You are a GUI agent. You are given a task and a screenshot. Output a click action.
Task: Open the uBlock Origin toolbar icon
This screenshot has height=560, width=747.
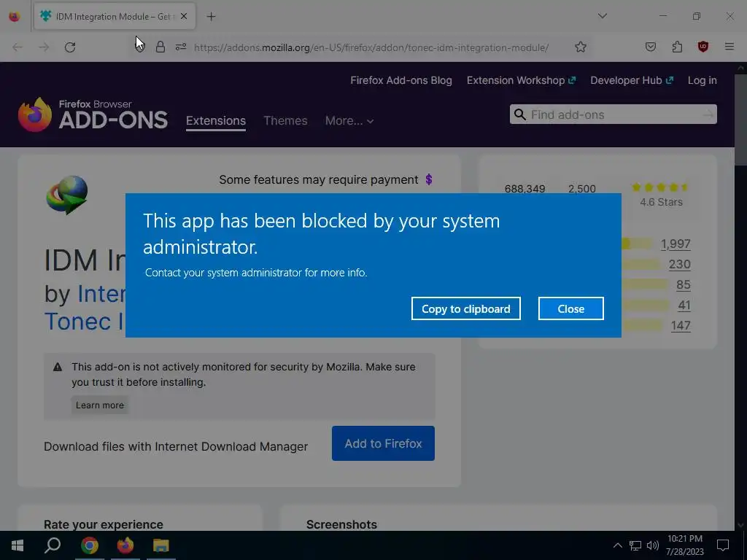(703, 47)
